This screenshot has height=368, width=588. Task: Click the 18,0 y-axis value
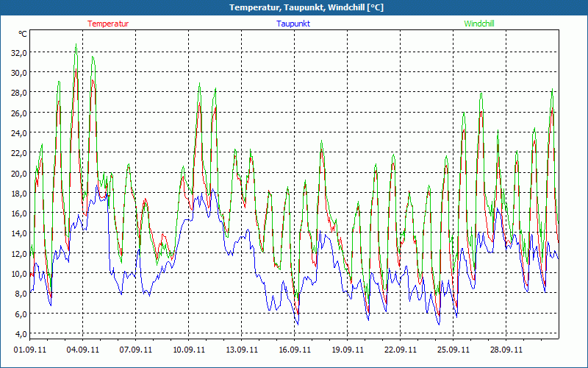(x=19, y=194)
